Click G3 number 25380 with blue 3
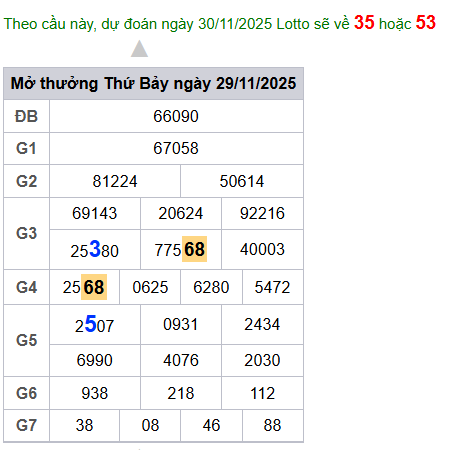This screenshot has height=450, width=465. [x=95, y=249]
